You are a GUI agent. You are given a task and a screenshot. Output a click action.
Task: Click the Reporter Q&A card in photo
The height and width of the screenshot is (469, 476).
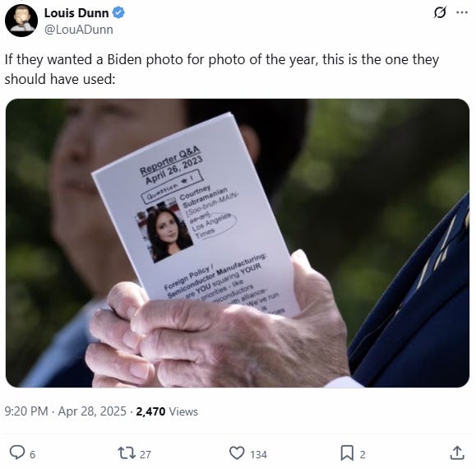194,212
